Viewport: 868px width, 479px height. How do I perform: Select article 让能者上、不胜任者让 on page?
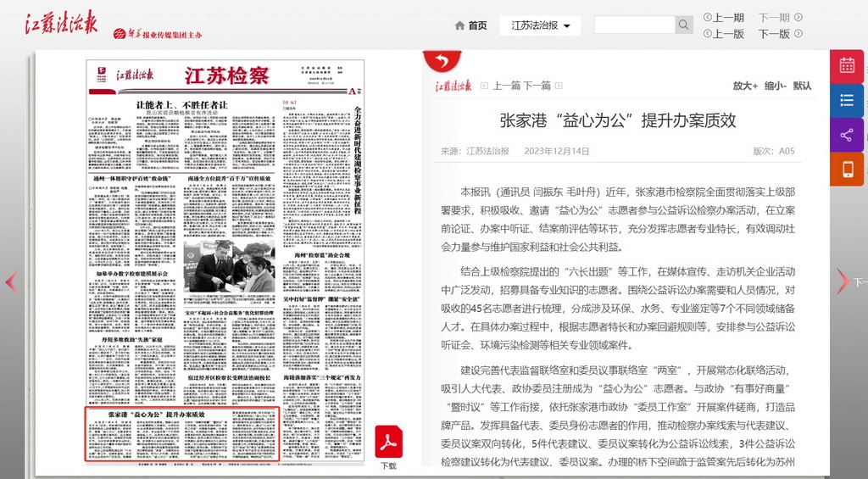pos(182,104)
